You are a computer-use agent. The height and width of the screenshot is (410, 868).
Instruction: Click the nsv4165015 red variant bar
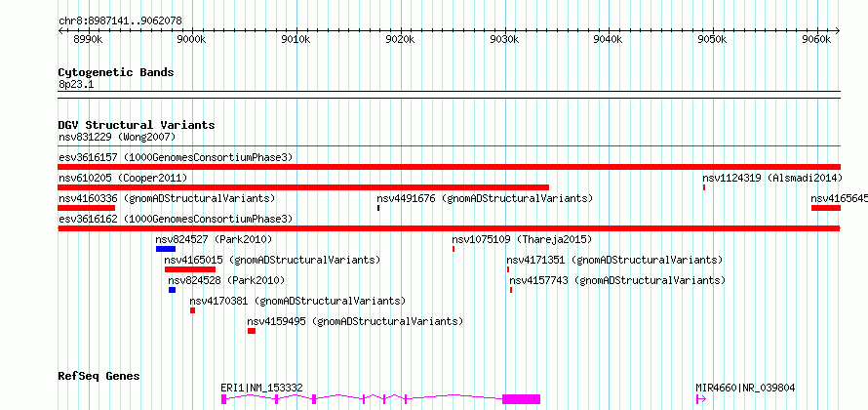[x=190, y=269]
